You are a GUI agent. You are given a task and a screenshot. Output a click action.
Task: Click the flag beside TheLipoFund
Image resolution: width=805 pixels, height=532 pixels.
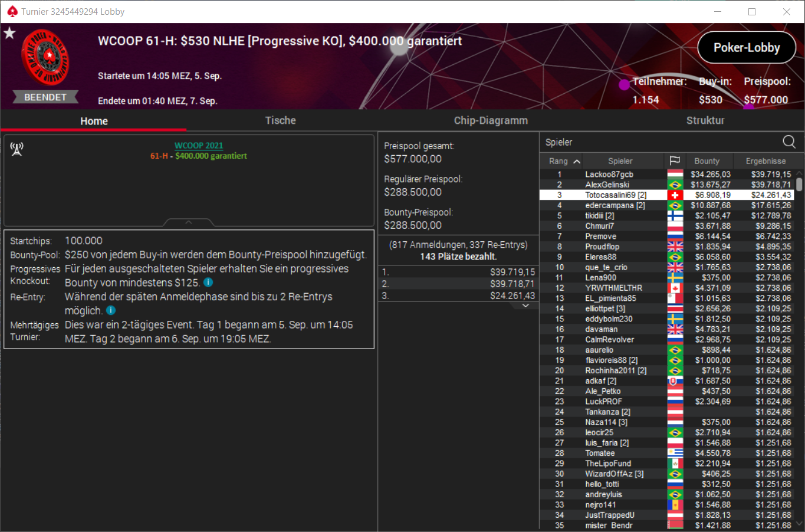point(675,464)
